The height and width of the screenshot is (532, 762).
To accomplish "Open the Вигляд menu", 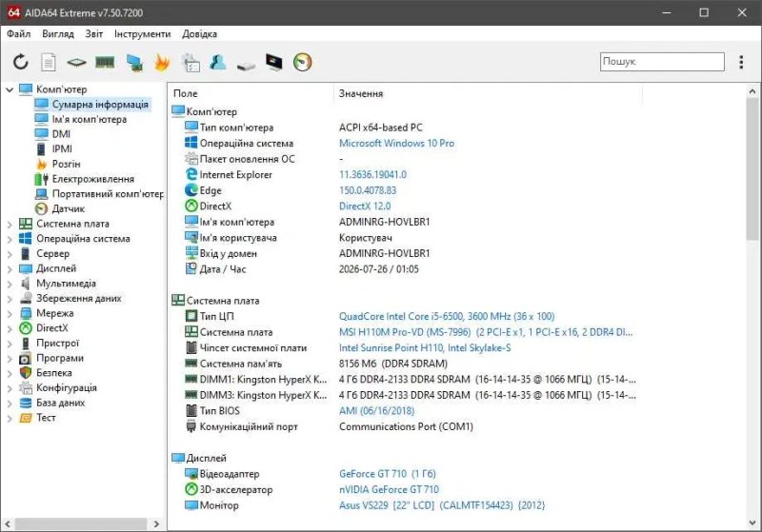I will [58, 34].
